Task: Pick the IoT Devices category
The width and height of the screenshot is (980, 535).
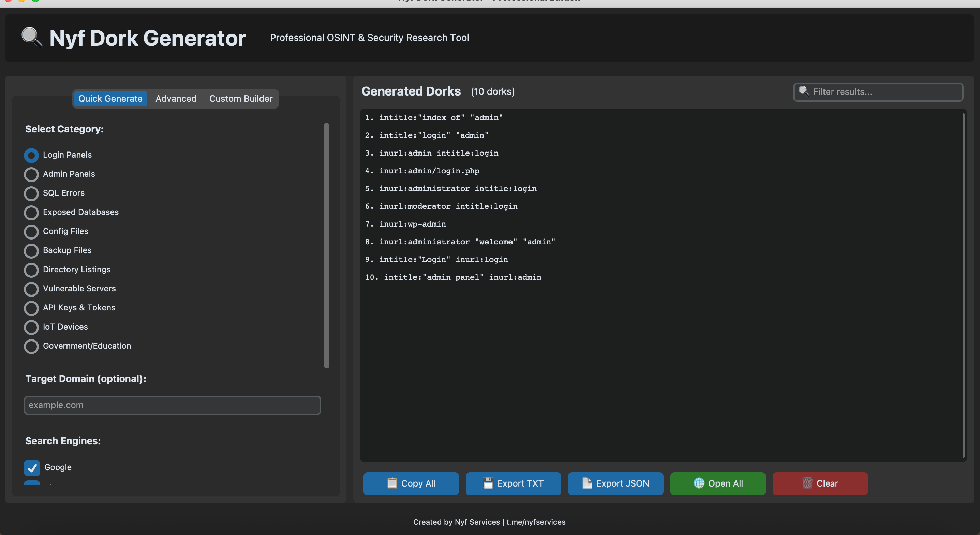Action: click(31, 327)
